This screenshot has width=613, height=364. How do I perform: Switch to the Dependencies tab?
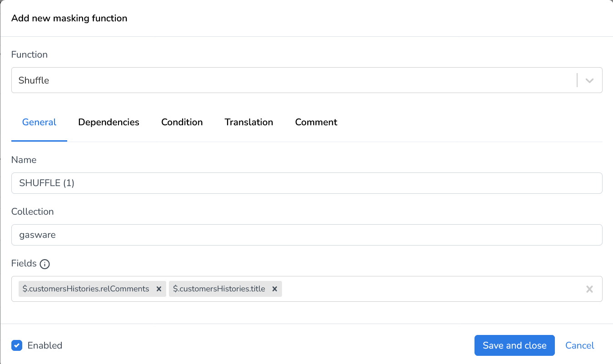coord(109,122)
